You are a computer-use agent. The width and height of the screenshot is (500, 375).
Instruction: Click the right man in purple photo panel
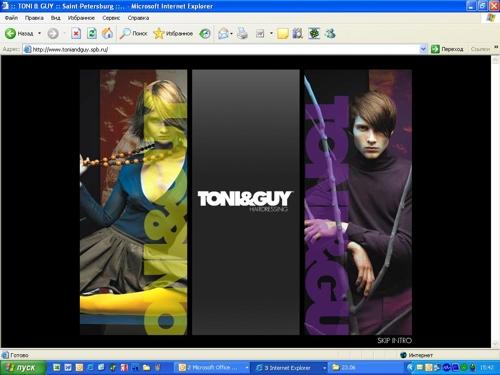(358, 202)
